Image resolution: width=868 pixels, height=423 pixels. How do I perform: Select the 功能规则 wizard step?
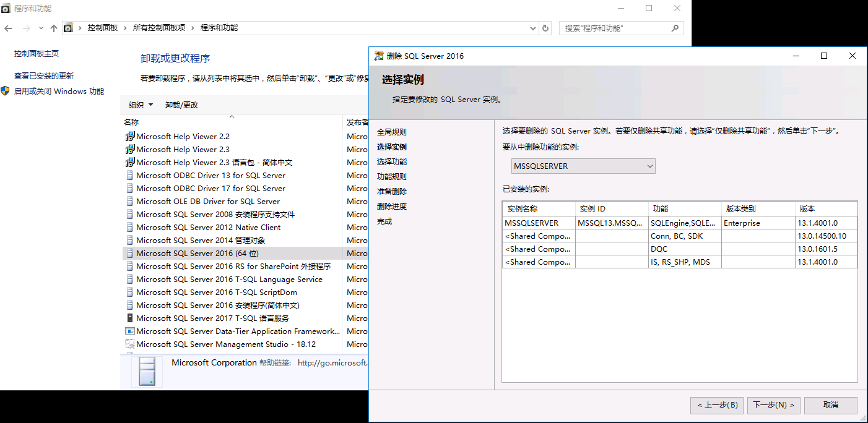coord(392,177)
